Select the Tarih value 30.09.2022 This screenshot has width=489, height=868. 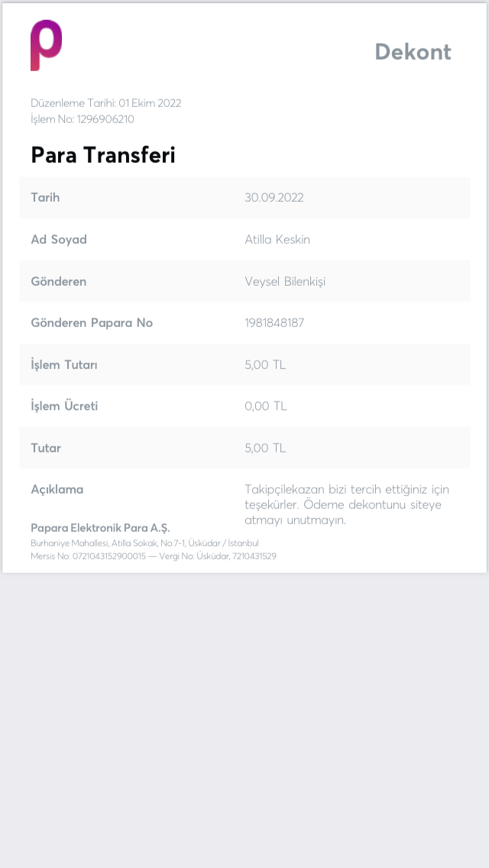pyautogui.click(x=274, y=198)
